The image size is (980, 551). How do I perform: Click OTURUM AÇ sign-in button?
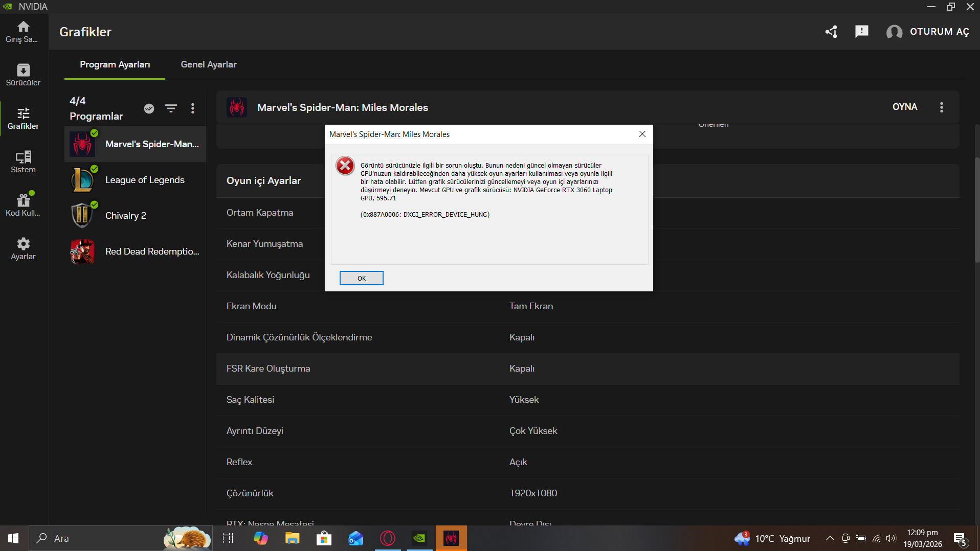click(939, 32)
